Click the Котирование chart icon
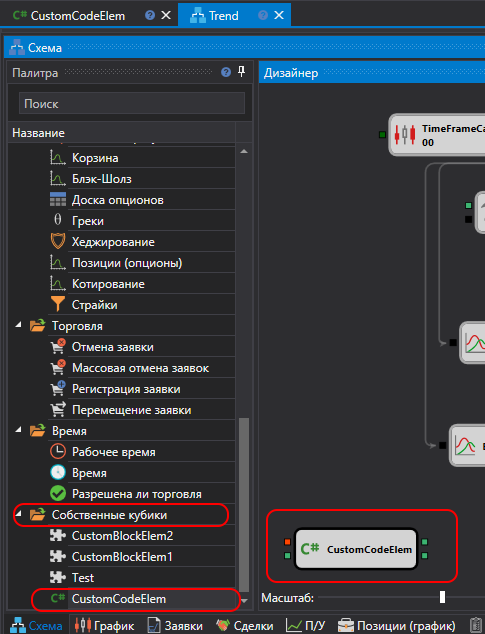The height and width of the screenshot is (634, 485). (57, 284)
